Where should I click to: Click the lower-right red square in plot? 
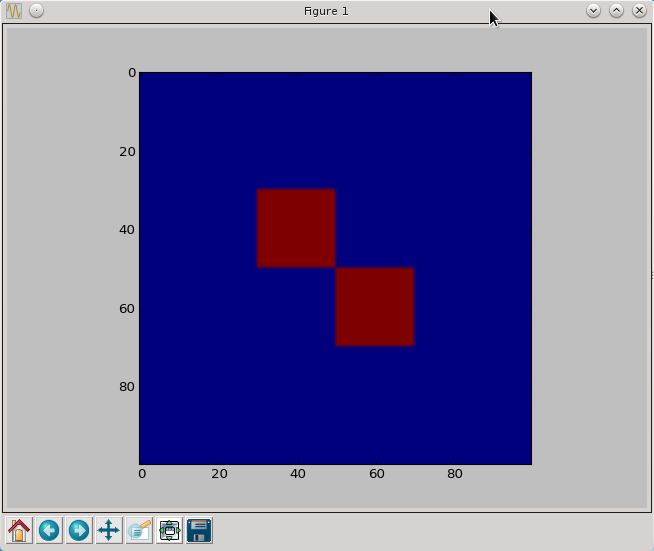pyautogui.click(x=375, y=307)
